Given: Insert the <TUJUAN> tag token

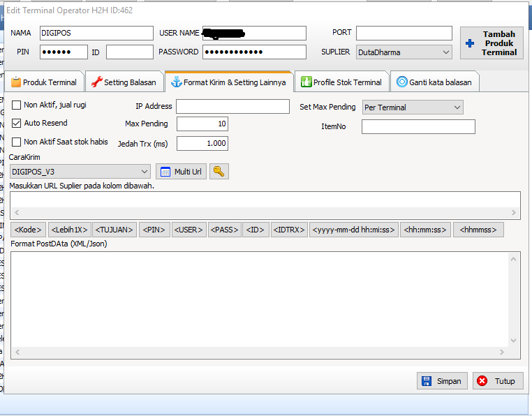Looking at the screenshot, I should pyautogui.click(x=114, y=230).
